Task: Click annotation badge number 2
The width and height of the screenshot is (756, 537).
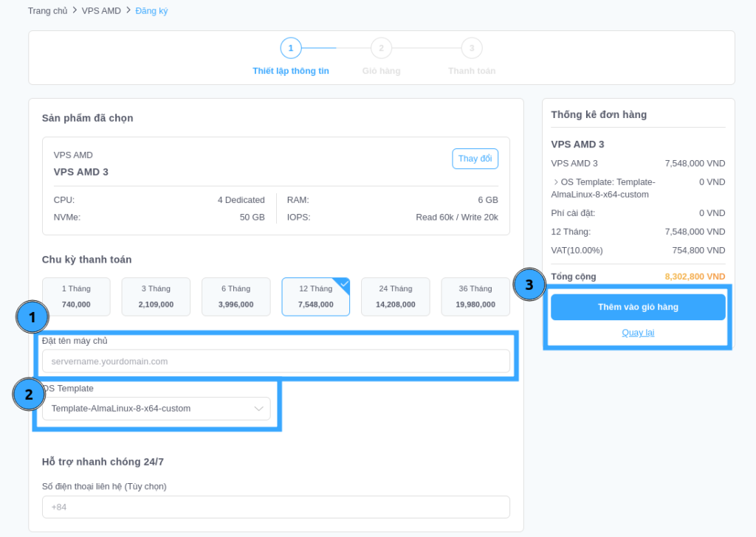Action: coord(29,394)
